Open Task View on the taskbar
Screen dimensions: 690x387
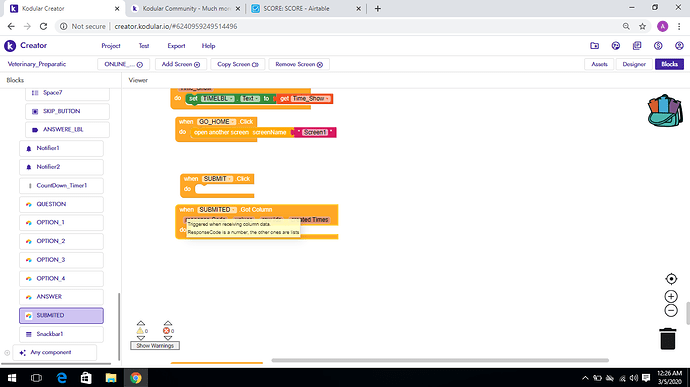click(37, 378)
